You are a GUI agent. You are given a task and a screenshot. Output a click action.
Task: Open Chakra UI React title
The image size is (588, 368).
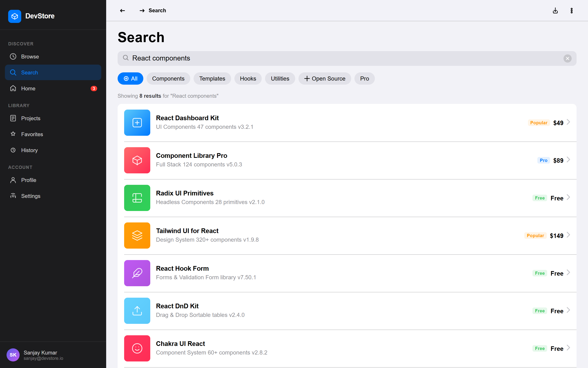click(180, 344)
